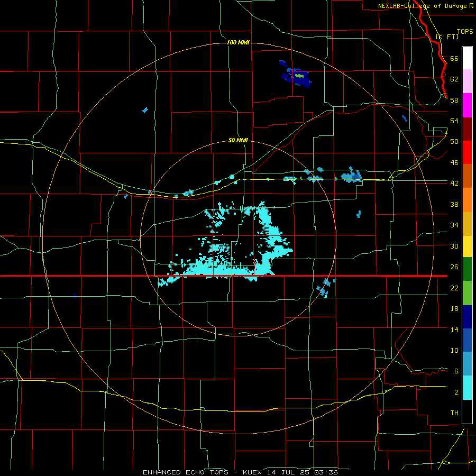Screen dimensions: 476x476
Task: Click the dark green legend swatch near 26
Action: coord(467,269)
